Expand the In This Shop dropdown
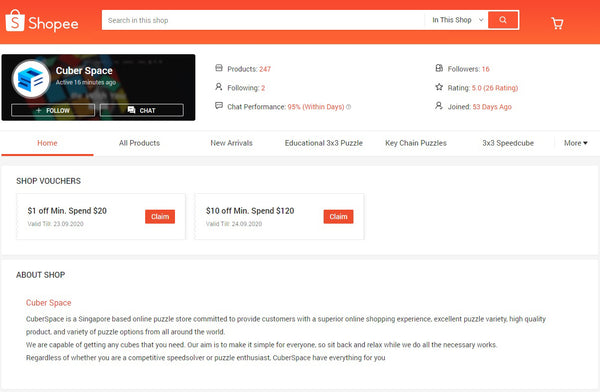 [458, 20]
